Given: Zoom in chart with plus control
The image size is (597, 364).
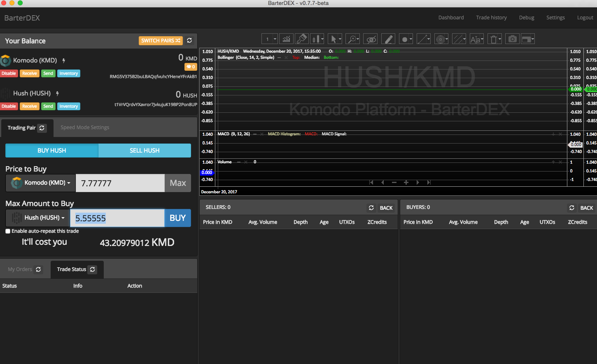Looking at the screenshot, I should pyautogui.click(x=406, y=182).
